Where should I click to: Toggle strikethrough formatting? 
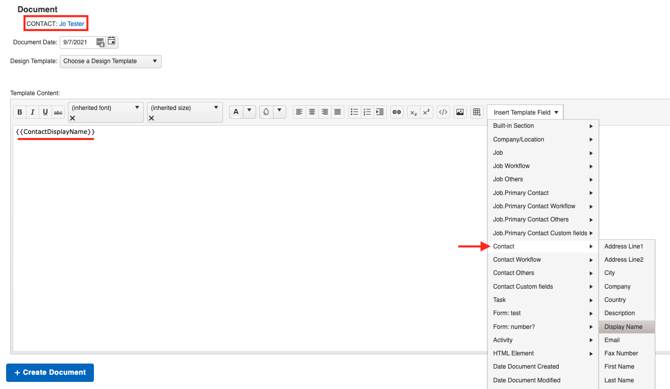58,112
